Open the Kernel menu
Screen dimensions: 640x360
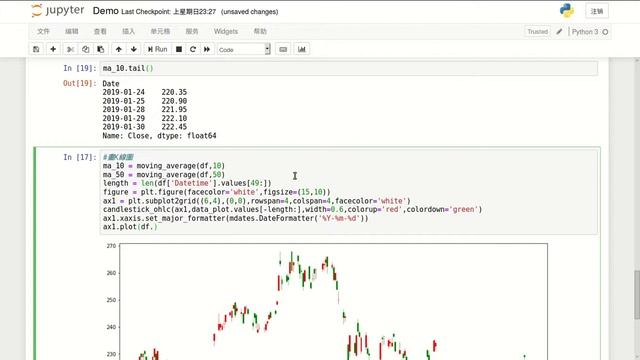pos(192,31)
